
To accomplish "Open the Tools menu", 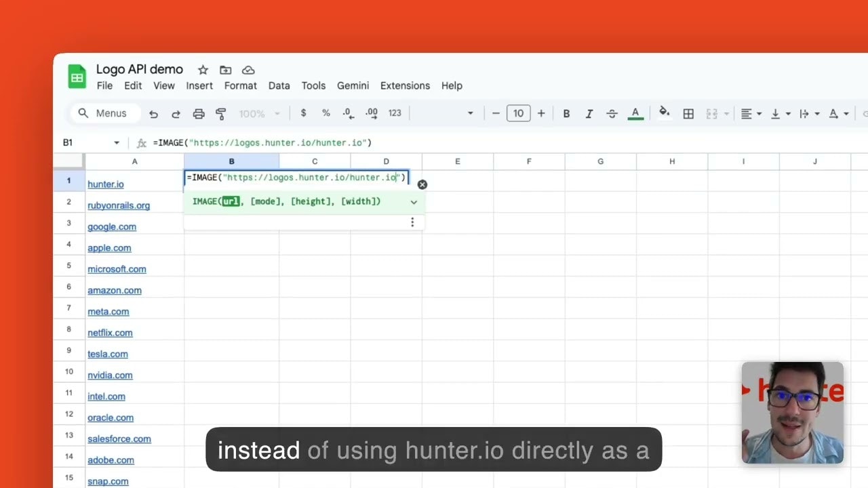I will 313,85.
